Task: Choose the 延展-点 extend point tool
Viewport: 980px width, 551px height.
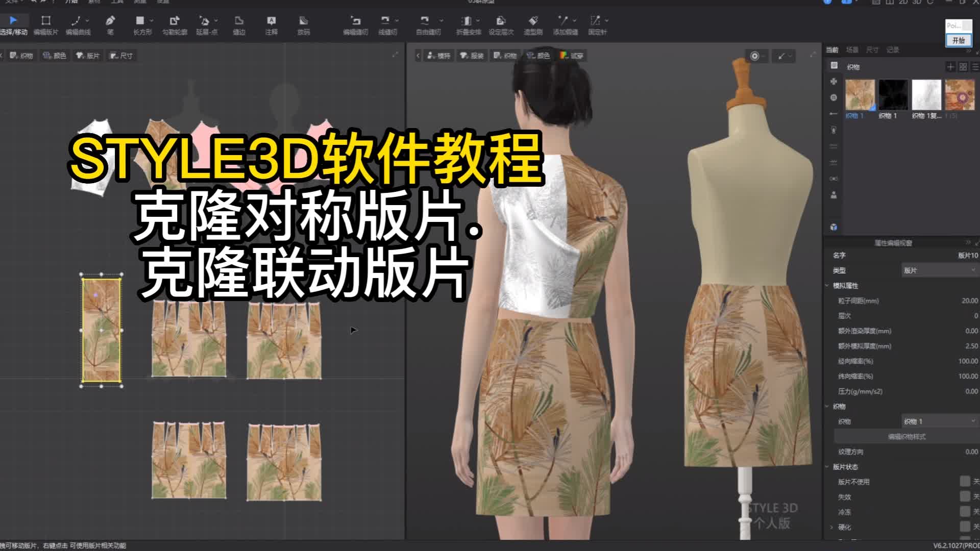Action: coord(206,25)
